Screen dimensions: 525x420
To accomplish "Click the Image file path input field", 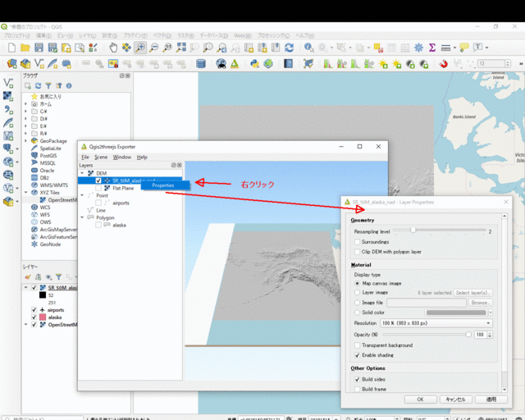I will (427, 303).
